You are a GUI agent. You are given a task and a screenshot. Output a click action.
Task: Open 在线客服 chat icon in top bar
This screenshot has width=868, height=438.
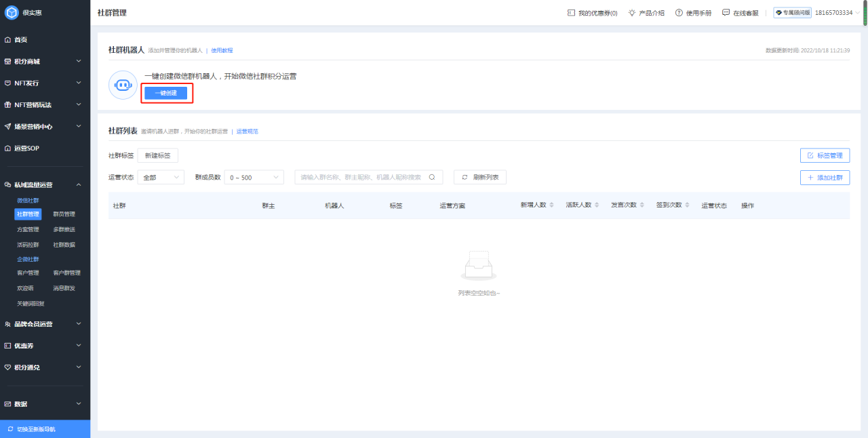pyautogui.click(x=726, y=12)
